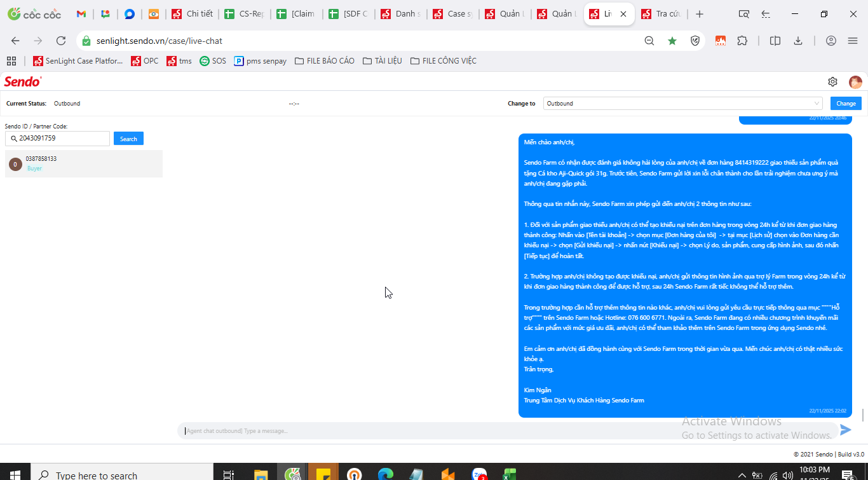The image size is (868, 480).
Task: Reload the live-chat page
Action: pyautogui.click(x=61, y=41)
